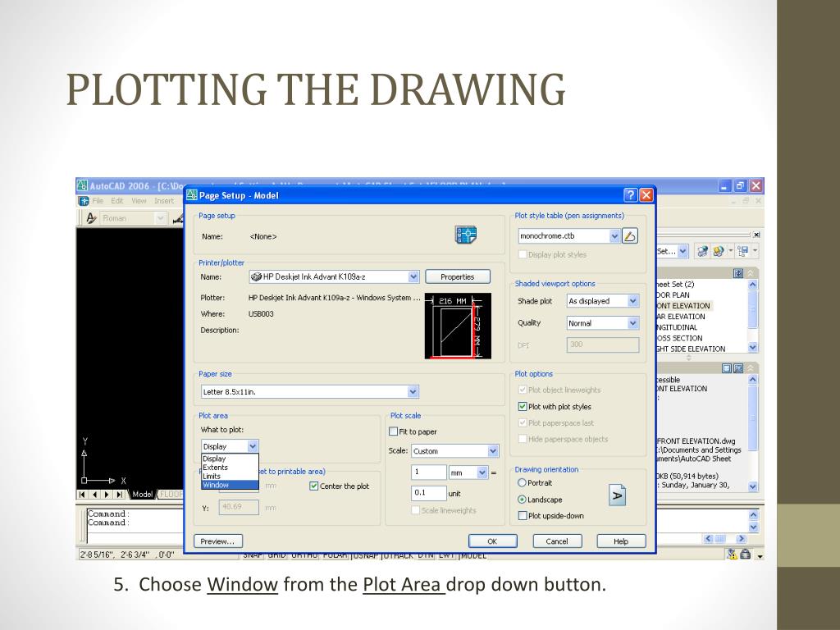Choose Window from the plot area list
Viewport: 840px width, 630px height.
tap(230, 485)
